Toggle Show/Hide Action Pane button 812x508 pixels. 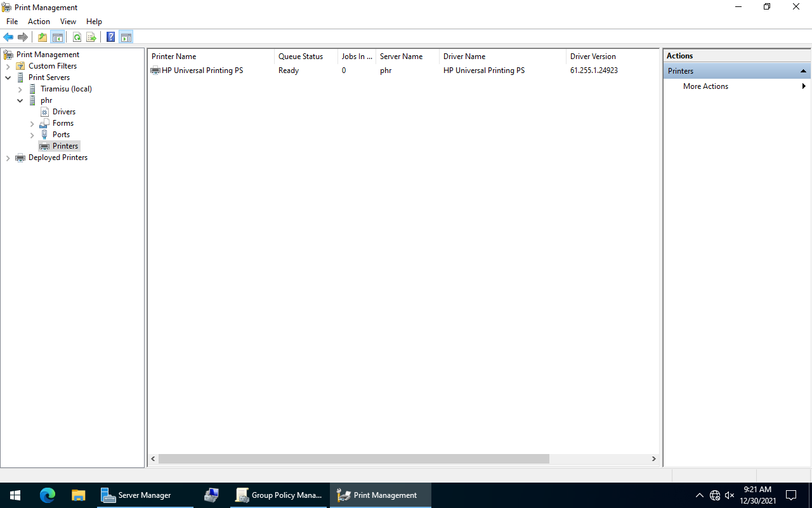[x=126, y=37]
